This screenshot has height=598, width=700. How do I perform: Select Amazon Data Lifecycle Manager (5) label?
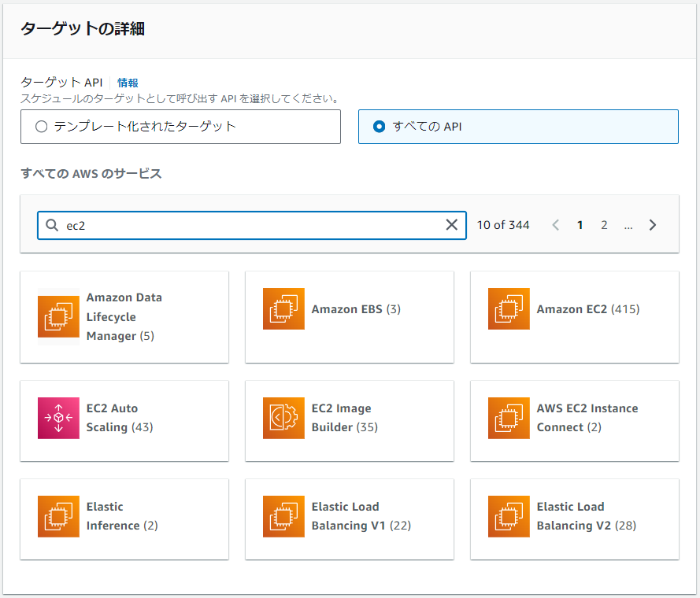coord(124,317)
